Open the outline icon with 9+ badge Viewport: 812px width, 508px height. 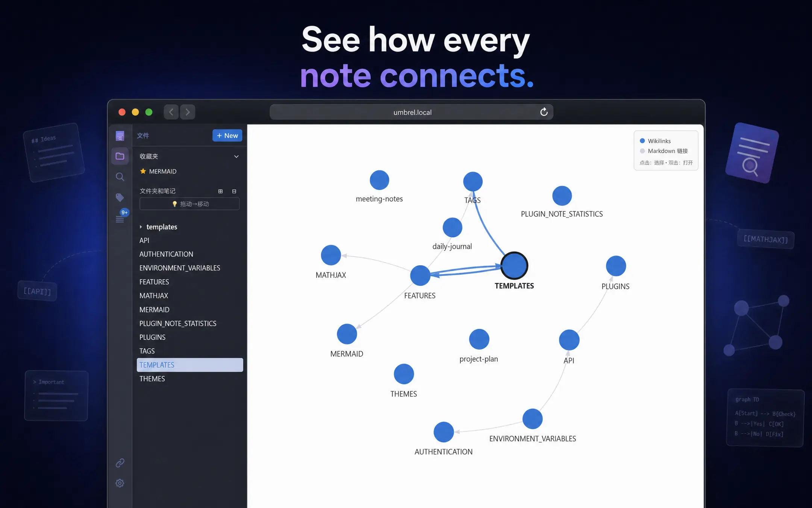coord(120,218)
